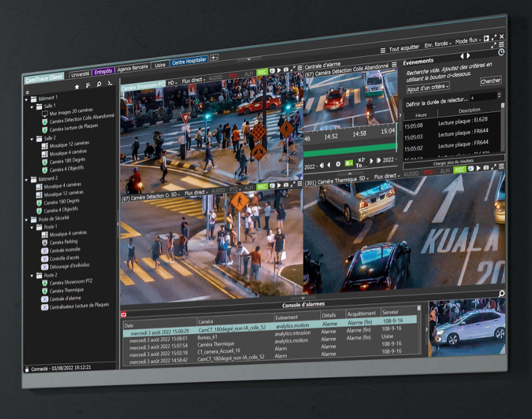Open SD quality dropdown on Caméra Thermique

[364, 178]
